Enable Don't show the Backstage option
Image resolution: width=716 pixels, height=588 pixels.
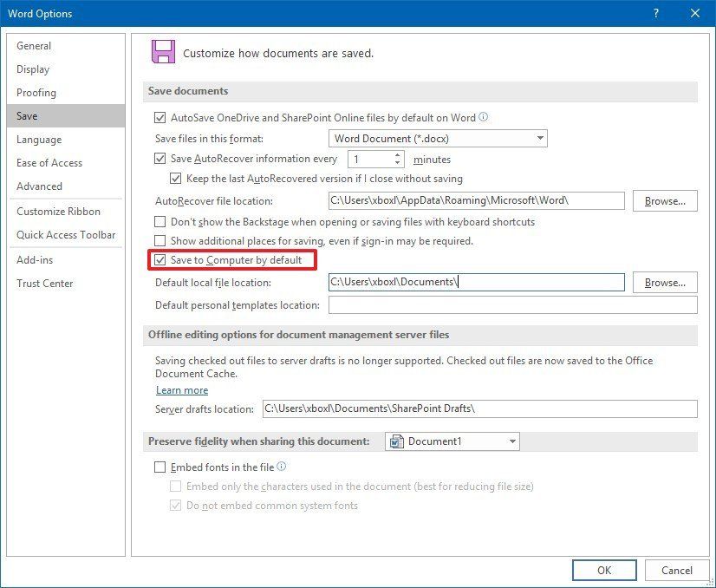pyautogui.click(x=160, y=222)
